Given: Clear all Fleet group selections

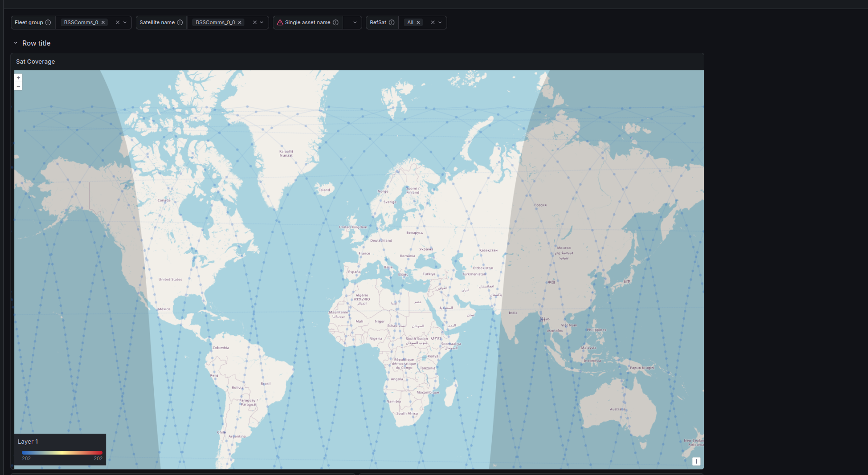Looking at the screenshot, I should 118,22.
